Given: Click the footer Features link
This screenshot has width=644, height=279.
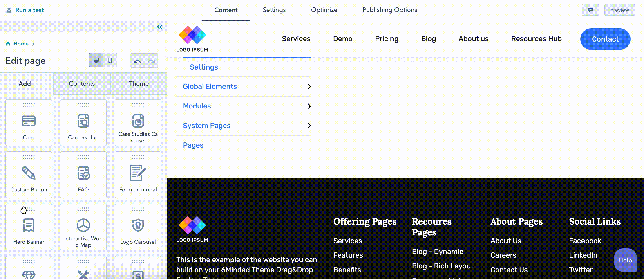Looking at the screenshot, I should (x=348, y=255).
